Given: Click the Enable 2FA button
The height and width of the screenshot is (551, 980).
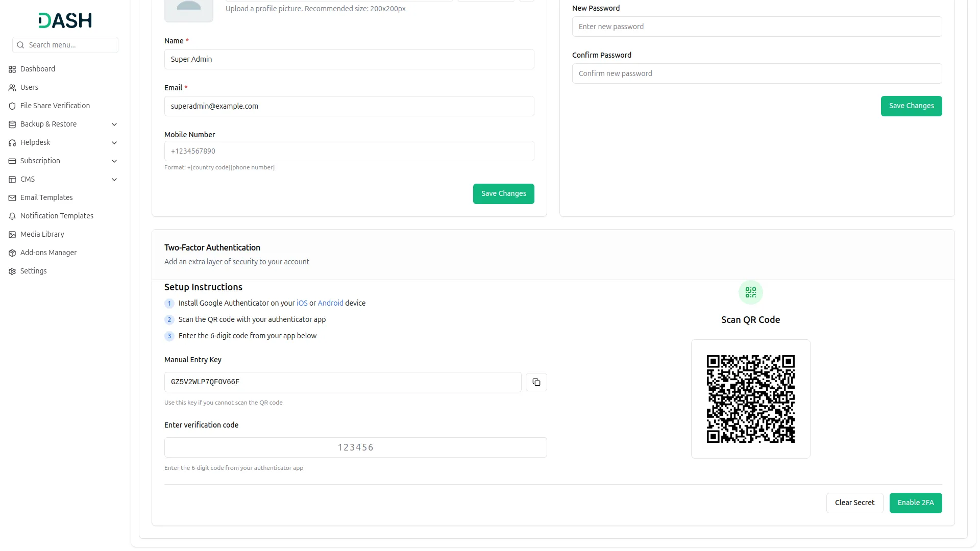Looking at the screenshot, I should pos(915,503).
